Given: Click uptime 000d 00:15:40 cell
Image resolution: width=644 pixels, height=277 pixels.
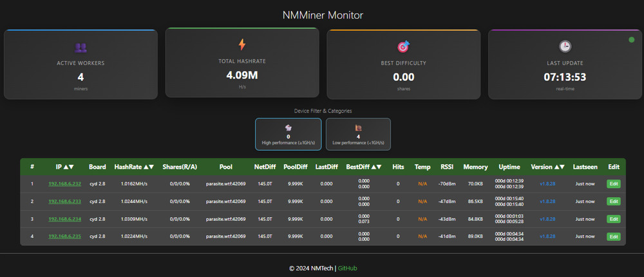Looking at the screenshot, I should pyautogui.click(x=509, y=202).
